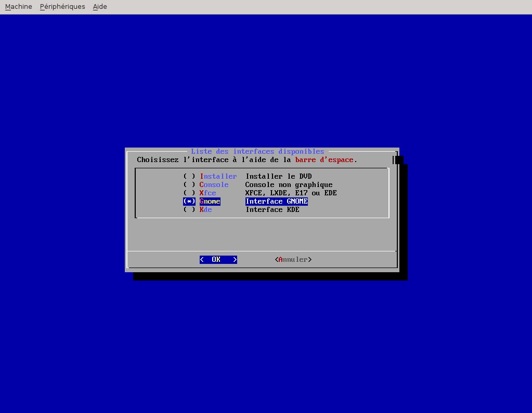Viewport: 532px width, 413px height.
Task: Open the Machine menu
Action: click(x=19, y=6)
